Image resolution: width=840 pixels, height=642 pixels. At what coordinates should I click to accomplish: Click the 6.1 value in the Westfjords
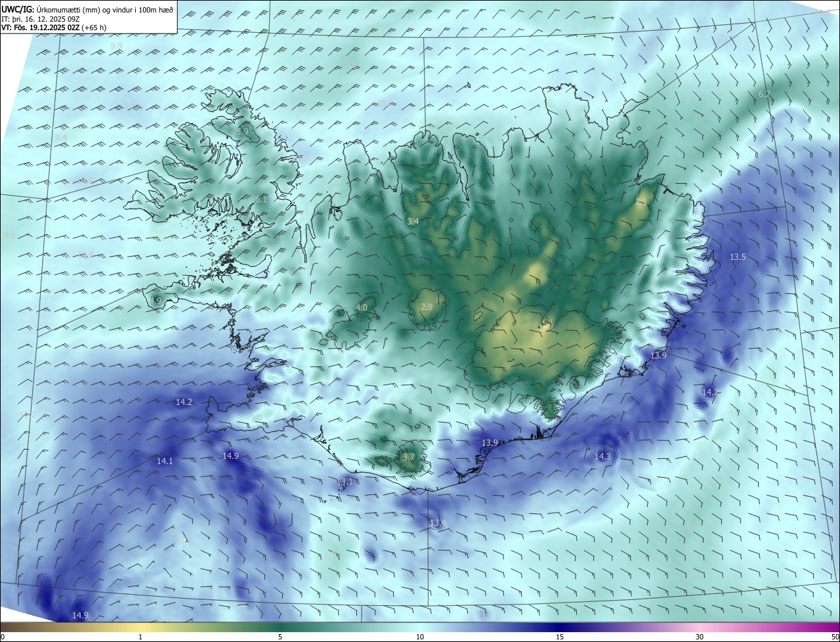click(261, 200)
